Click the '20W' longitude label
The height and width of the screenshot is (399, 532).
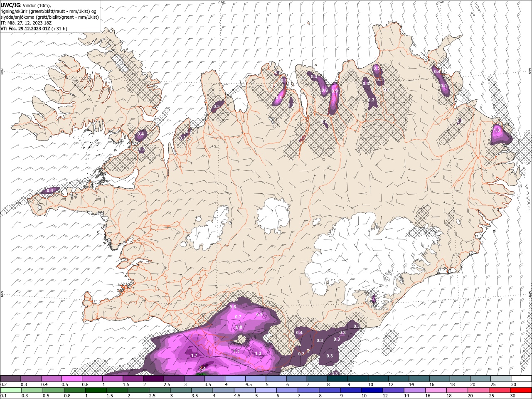pyautogui.click(x=221, y=2)
